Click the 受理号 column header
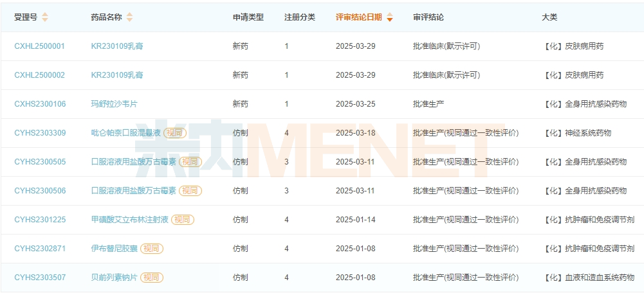The height and width of the screenshot is (293, 644). point(26,17)
